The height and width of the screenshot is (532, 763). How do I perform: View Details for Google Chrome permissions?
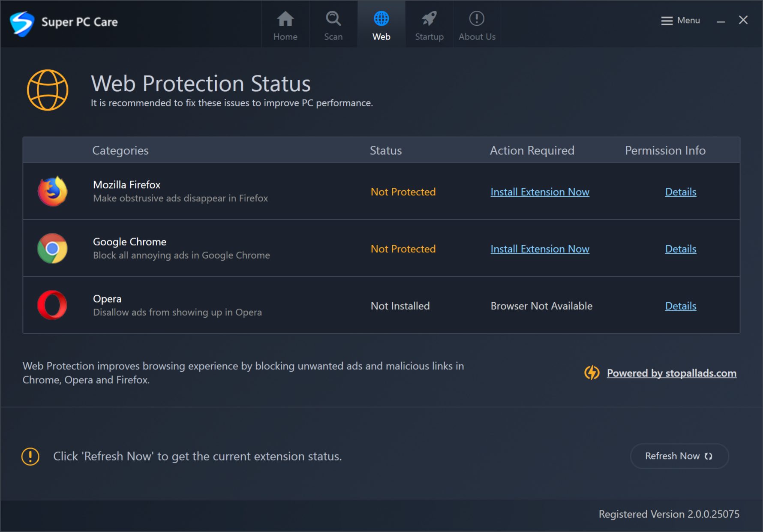click(681, 249)
